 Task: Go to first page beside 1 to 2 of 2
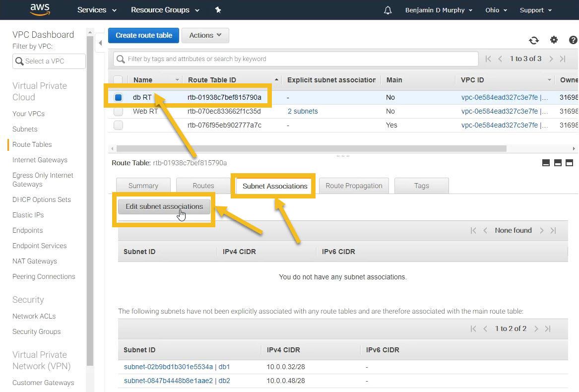tap(473, 329)
